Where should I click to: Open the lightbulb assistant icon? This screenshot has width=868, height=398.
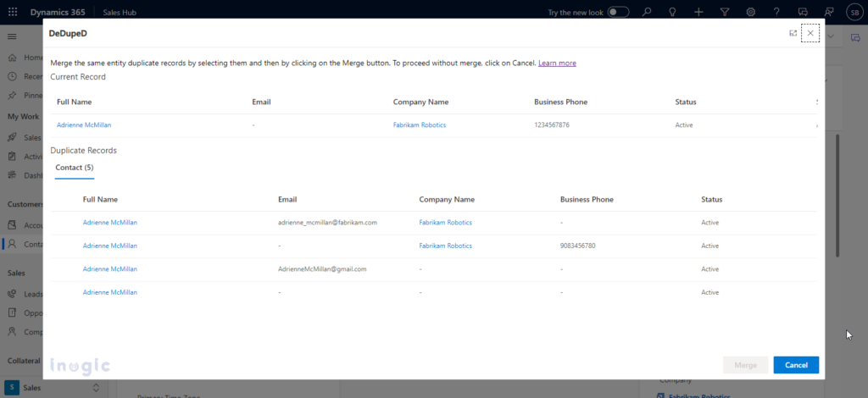click(672, 12)
